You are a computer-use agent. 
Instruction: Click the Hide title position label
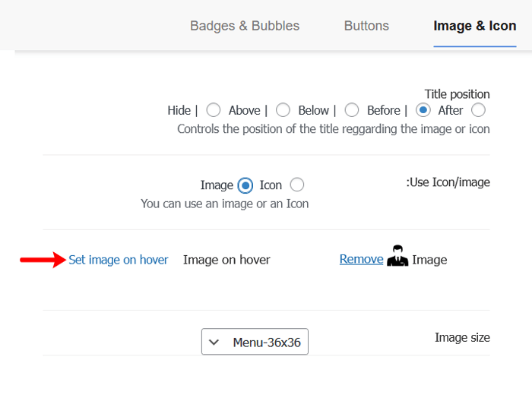click(x=179, y=110)
